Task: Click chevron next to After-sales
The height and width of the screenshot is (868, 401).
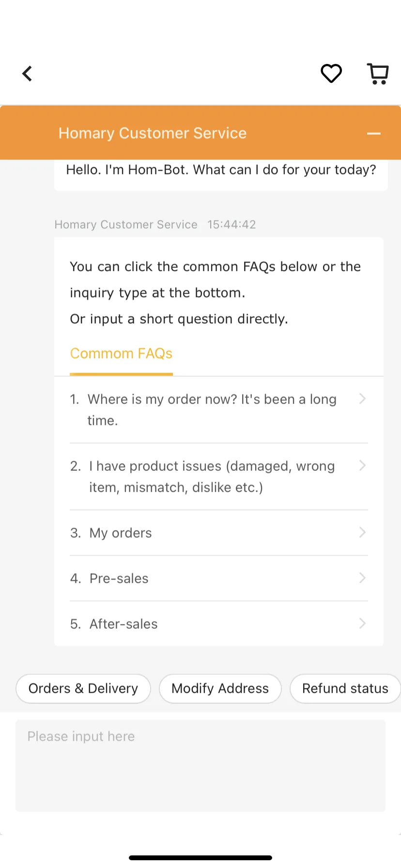Action: [x=362, y=623]
